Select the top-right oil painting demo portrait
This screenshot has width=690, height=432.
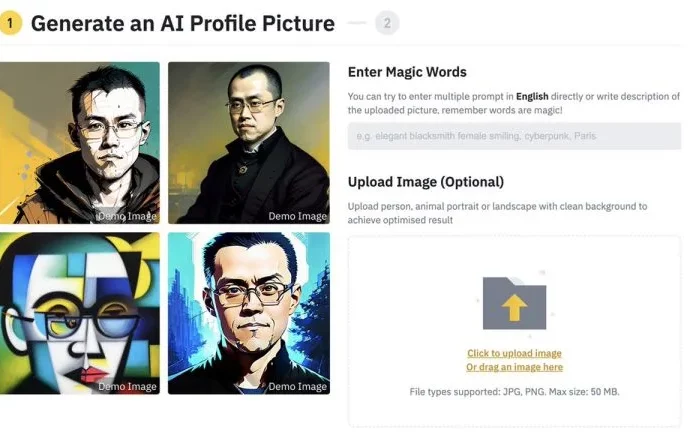[x=249, y=143]
